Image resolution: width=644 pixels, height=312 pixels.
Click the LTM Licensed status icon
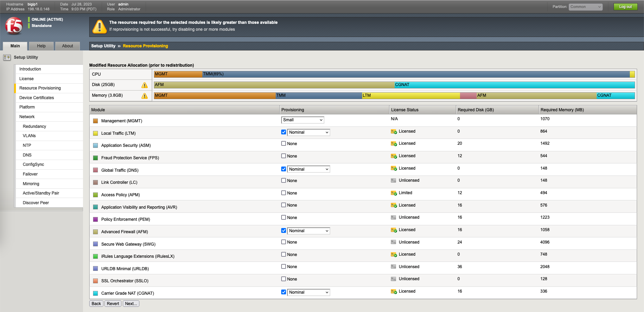(394, 132)
